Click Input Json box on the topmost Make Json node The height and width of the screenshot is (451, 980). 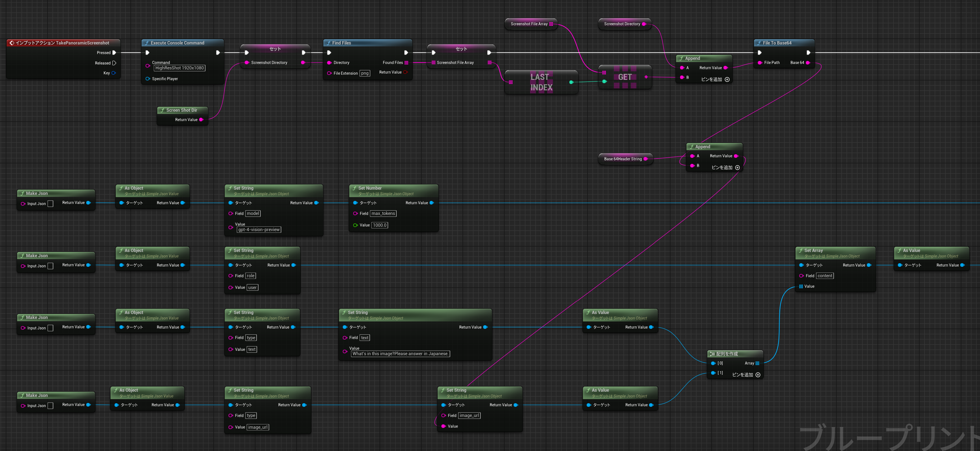coord(50,204)
